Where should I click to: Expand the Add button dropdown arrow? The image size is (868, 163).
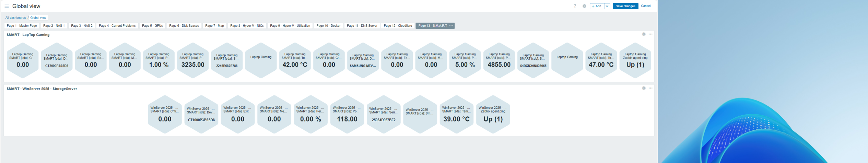[607, 6]
